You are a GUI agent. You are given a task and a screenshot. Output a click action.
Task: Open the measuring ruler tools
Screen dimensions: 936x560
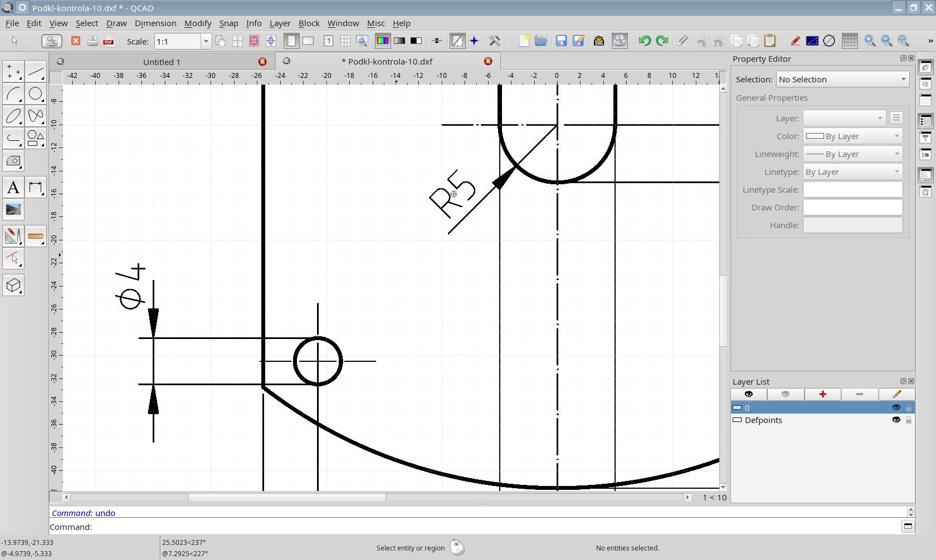click(x=36, y=237)
